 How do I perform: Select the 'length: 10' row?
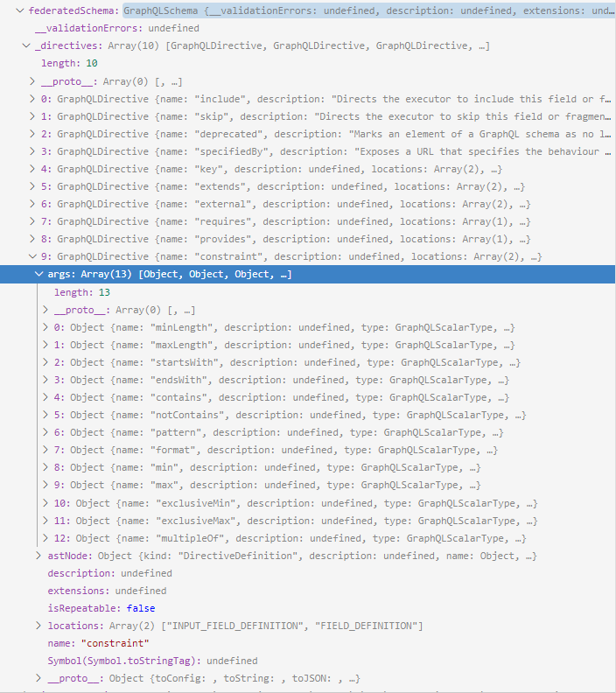308,63
